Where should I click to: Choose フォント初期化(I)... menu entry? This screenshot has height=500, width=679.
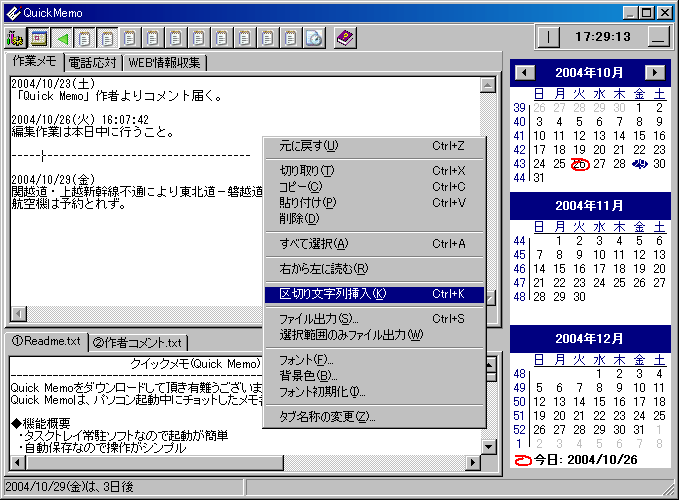click(374, 392)
